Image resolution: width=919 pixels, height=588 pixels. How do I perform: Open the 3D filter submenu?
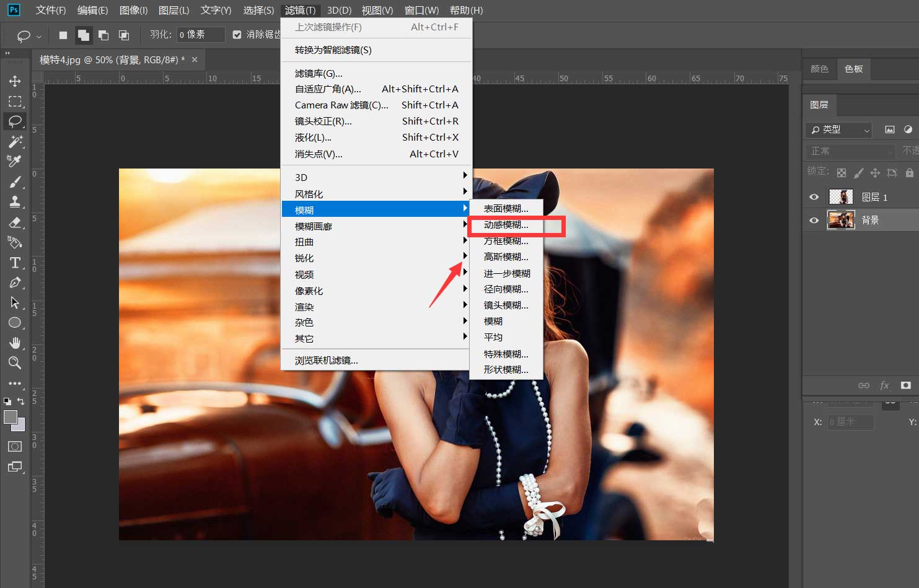(377, 177)
